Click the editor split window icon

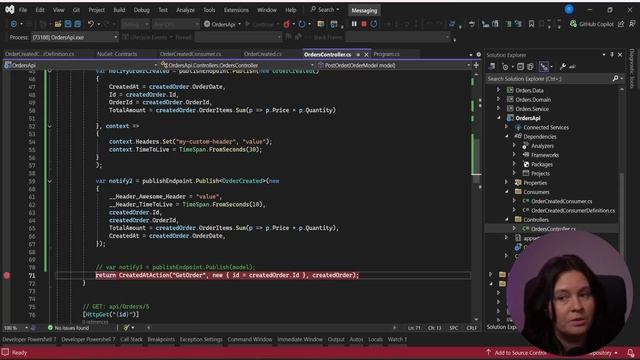[476, 65]
